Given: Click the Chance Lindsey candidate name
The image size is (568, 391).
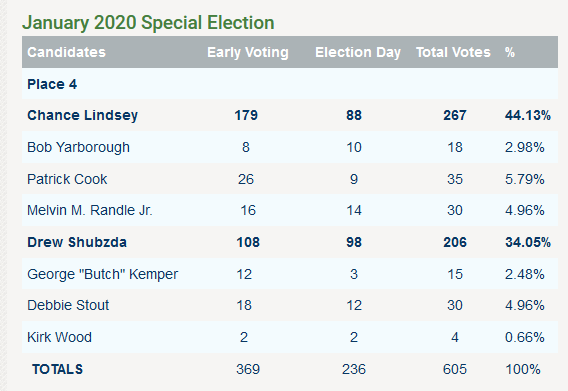Looking at the screenshot, I should pyautogui.click(x=83, y=115).
